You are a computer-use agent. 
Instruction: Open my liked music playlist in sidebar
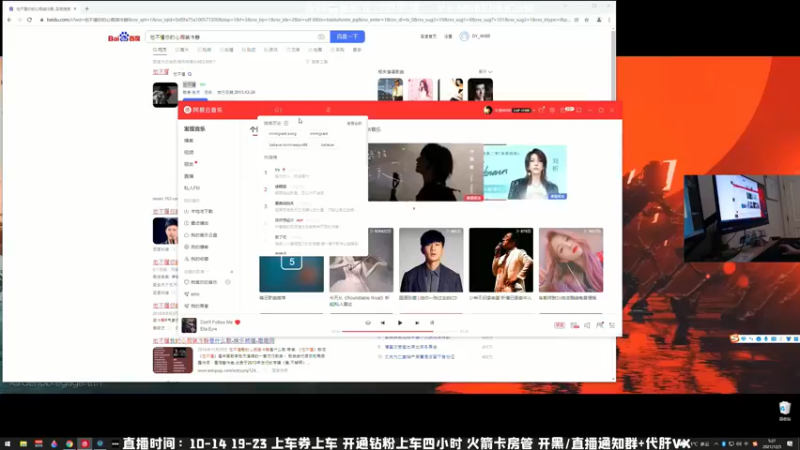(201, 282)
